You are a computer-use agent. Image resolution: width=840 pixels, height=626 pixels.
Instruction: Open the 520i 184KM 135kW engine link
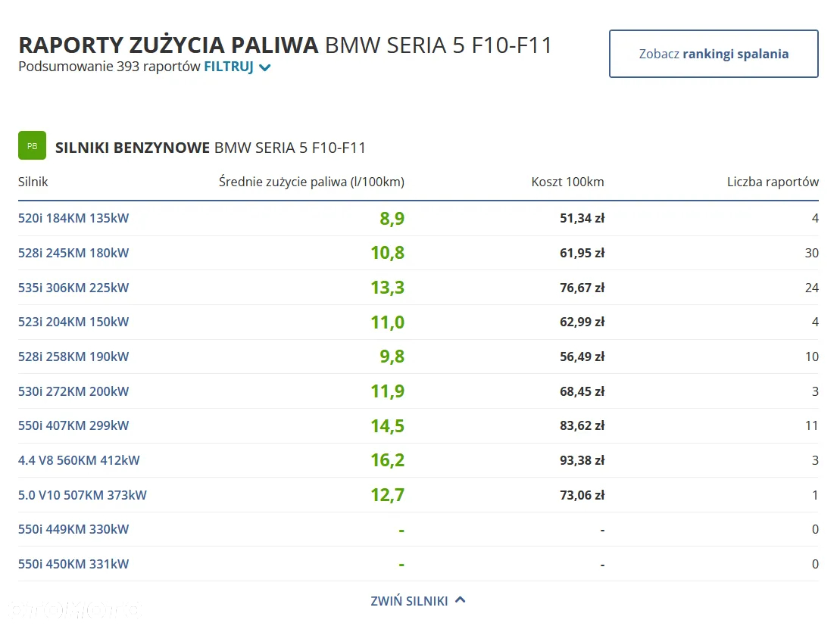click(x=73, y=219)
